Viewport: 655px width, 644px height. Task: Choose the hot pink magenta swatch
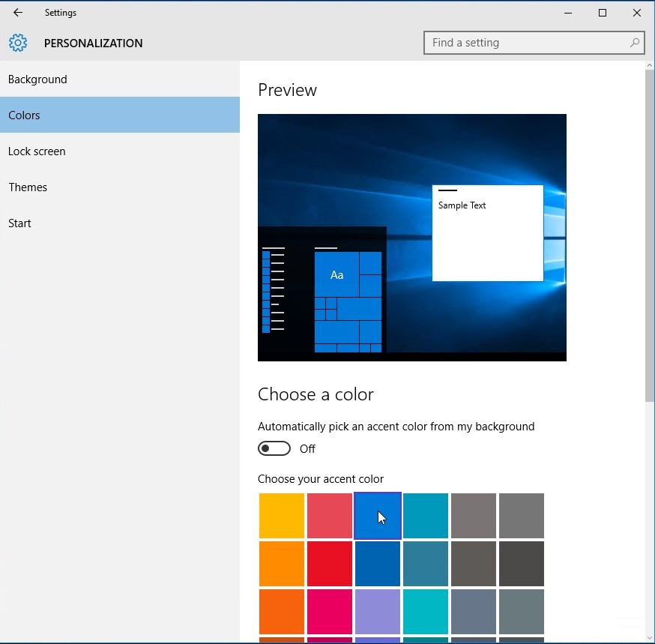click(x=330, y=612)
